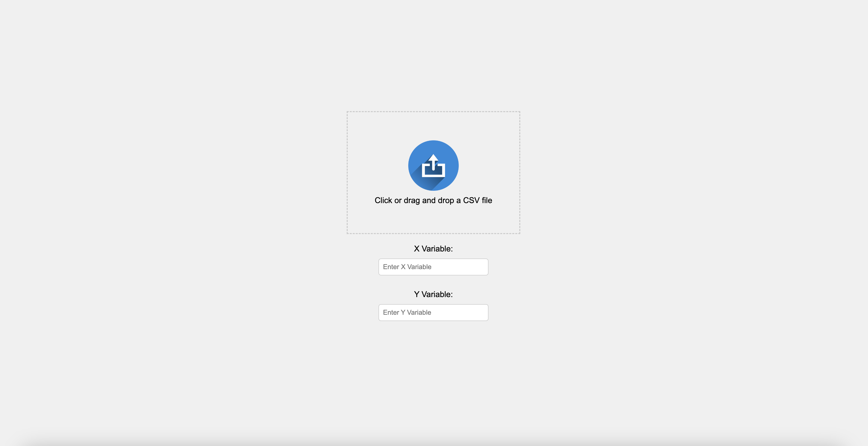Click the 'Enter X Variable' placeholder text
This screenshot has height=446, width=868.
(x=407, y=267)
